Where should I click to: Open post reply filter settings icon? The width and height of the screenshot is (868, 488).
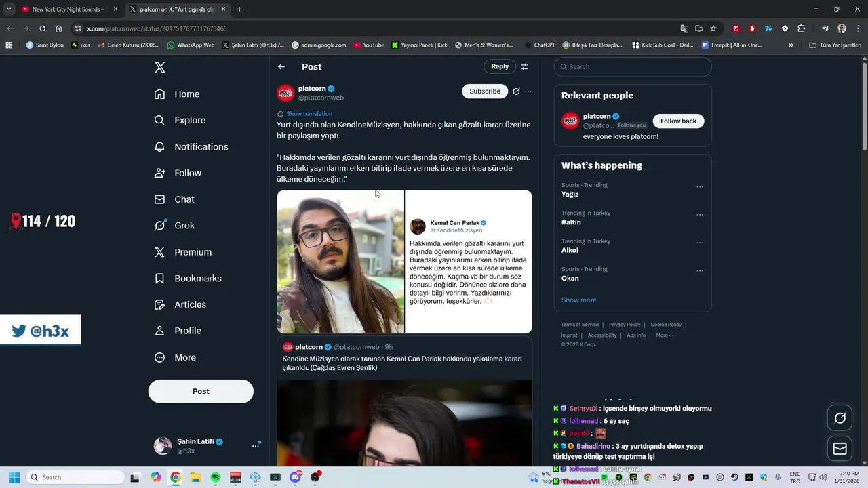click(x=524, y=66)
